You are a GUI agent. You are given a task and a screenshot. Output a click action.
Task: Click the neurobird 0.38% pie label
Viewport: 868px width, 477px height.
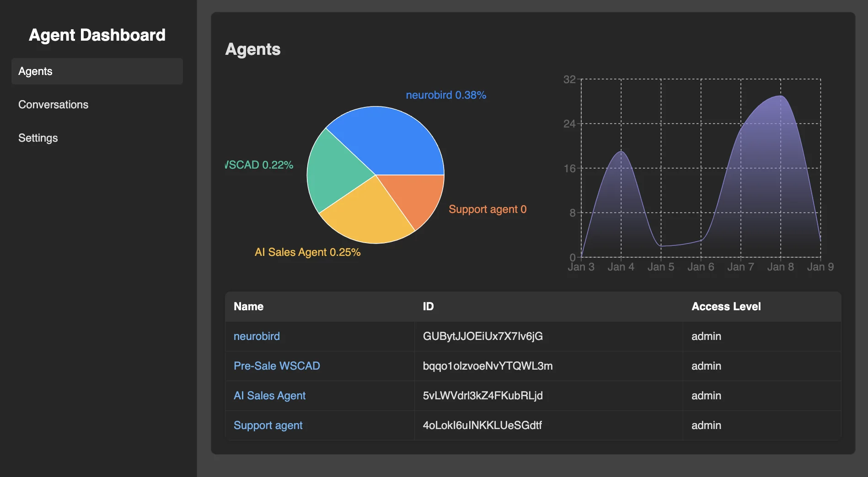446,95
